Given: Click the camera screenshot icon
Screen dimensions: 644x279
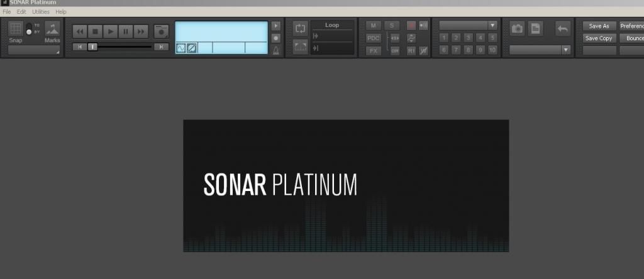Looking at the screenshot, I should [x=517, y=28].
